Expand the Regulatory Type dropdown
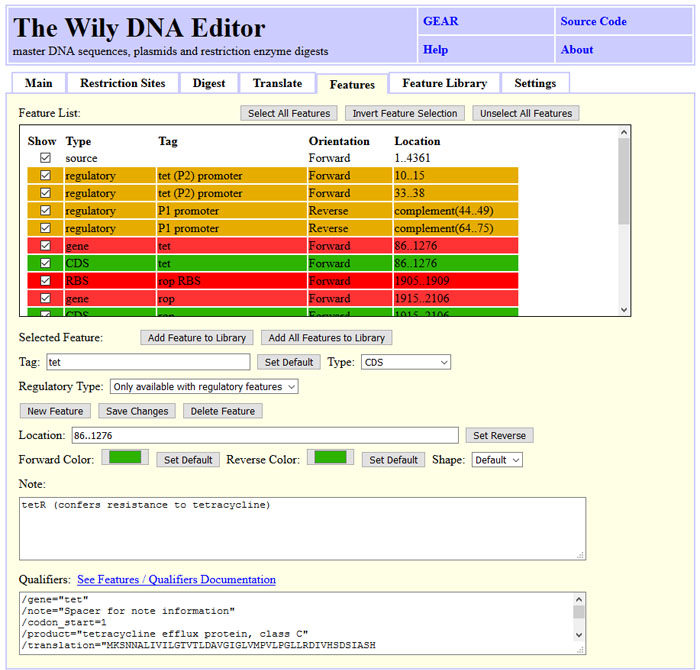This screenshot has height=670, width=700. 204,386
